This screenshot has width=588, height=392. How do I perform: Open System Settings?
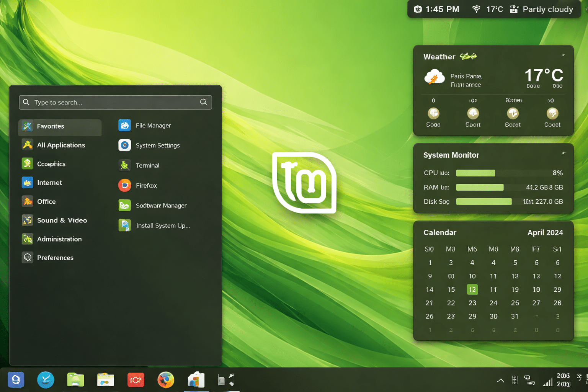pos(157,145)
